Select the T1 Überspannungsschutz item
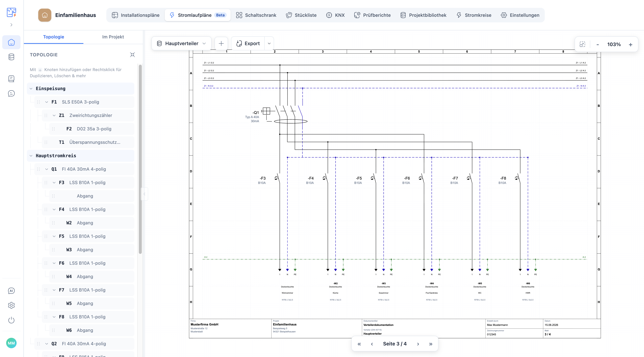Screen dimensions: 644x357 (88, 142)
